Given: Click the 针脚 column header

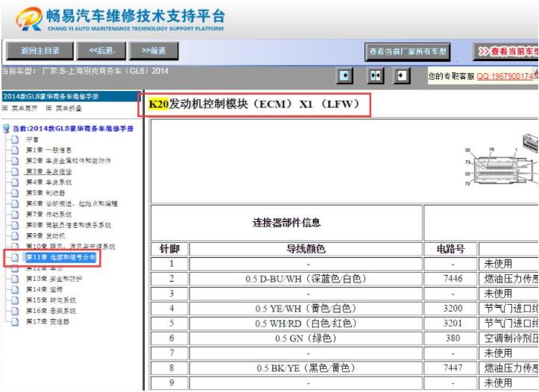Looking at the screenshot, I should pyautogui.click(x=169, y=249).
